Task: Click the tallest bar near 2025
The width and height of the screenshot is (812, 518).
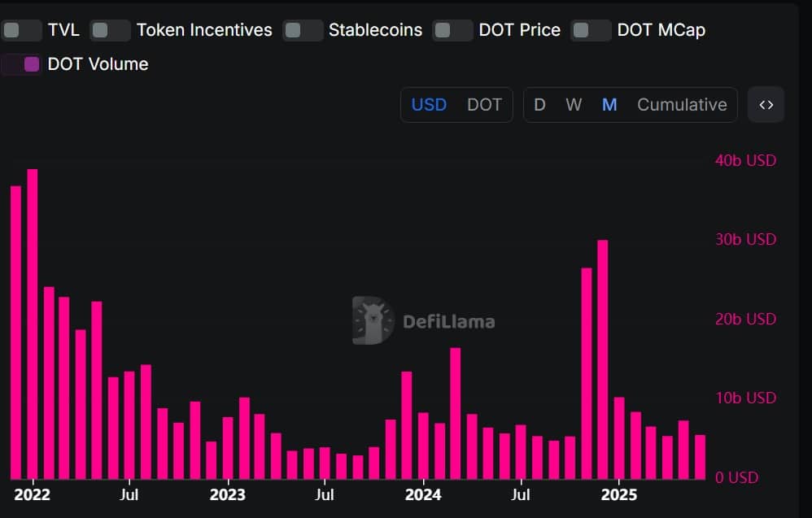Action: coord(602,358)
